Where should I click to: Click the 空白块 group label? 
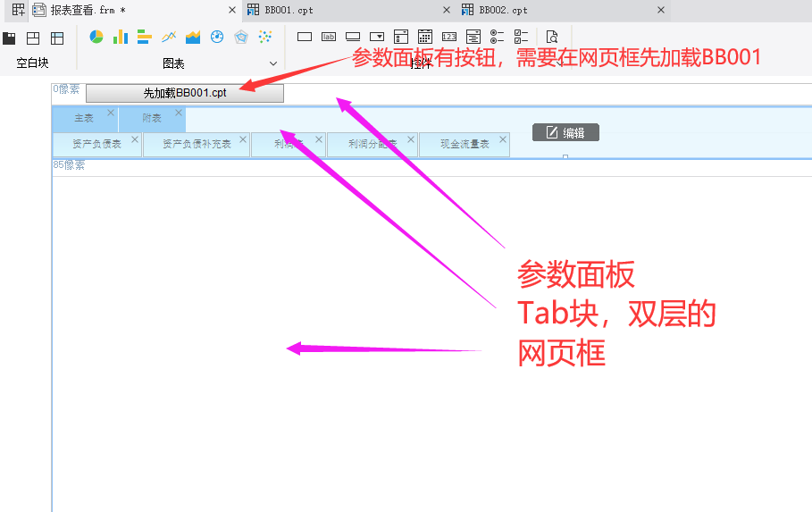(x=32, y=63)
